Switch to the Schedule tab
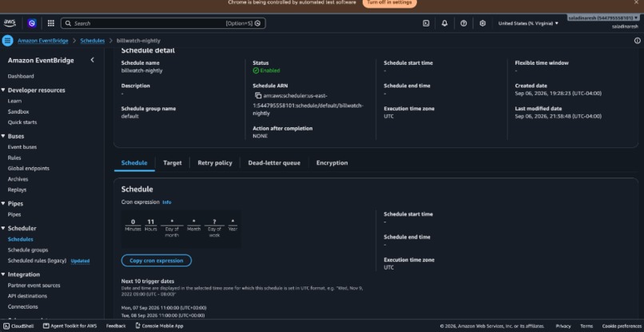 134,163
